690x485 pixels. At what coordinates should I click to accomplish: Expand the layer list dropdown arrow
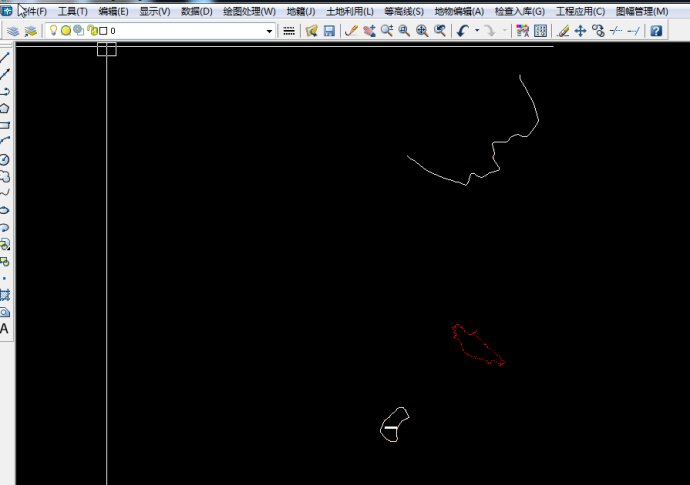(269, 31)
